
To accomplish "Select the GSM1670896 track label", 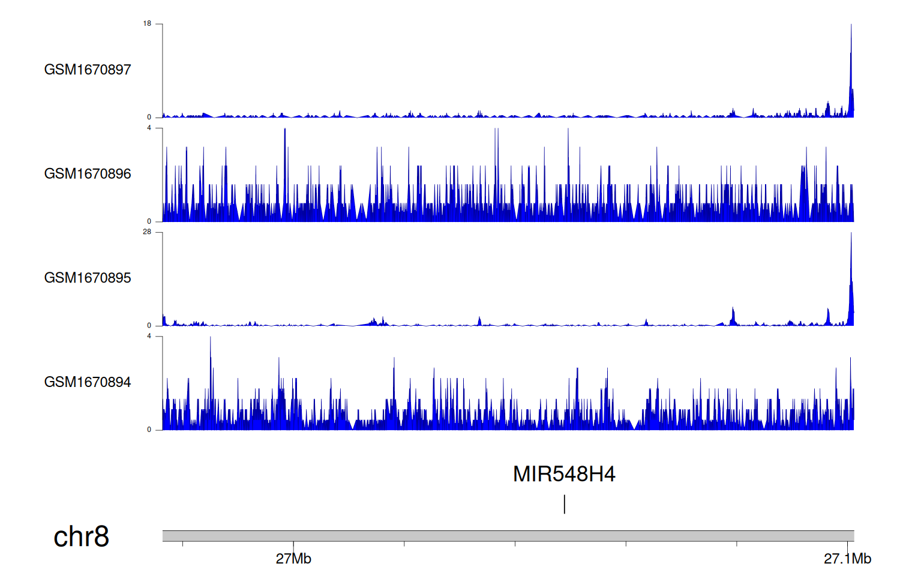I will [88, 174].
